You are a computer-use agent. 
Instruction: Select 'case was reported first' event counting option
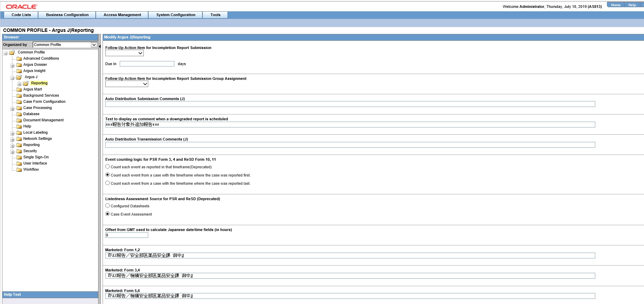107,175
